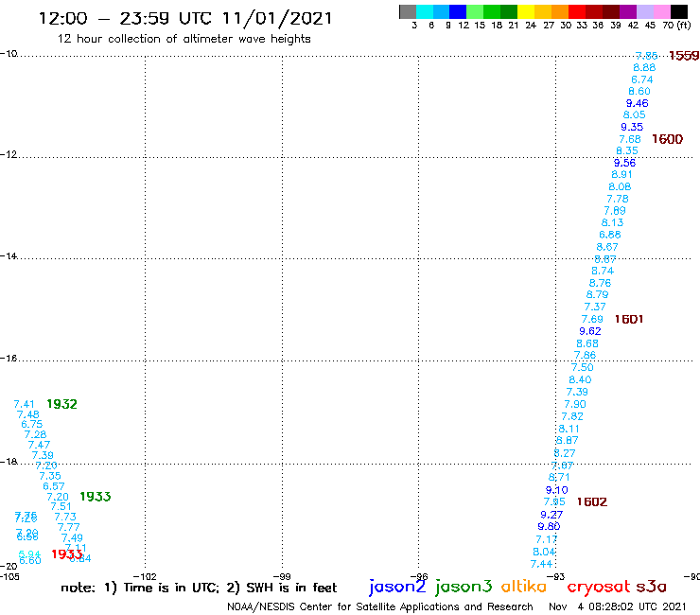Click the jason3 satellite label

click(464, 587)
